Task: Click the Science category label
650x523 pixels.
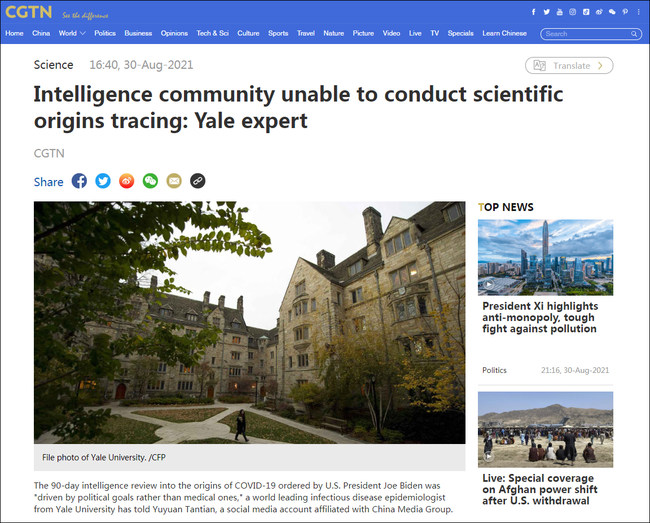Action: (x=53, y=65)
